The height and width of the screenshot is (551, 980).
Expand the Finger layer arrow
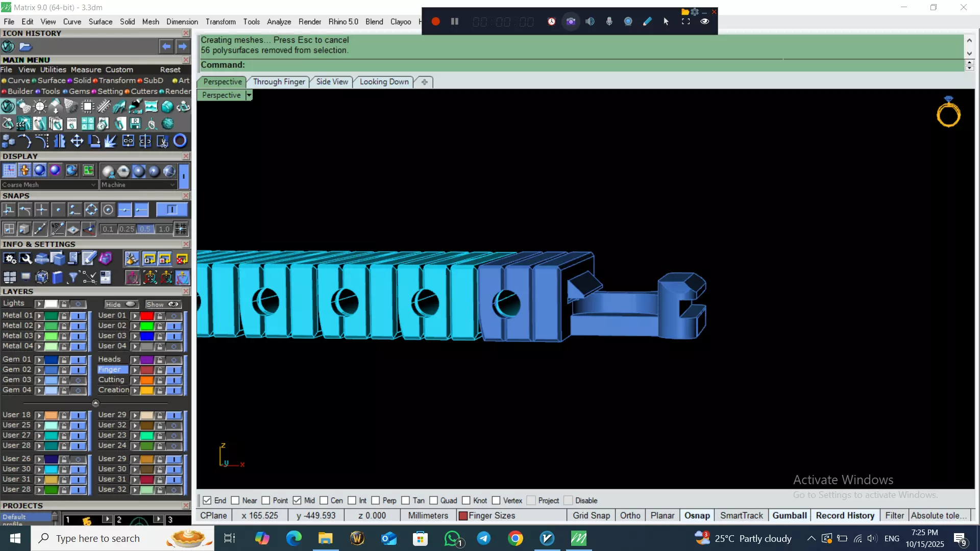pos(135,370)
